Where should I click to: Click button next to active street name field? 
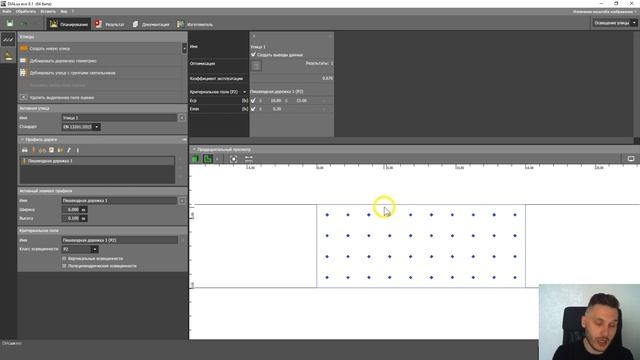(x=182, y=118)
